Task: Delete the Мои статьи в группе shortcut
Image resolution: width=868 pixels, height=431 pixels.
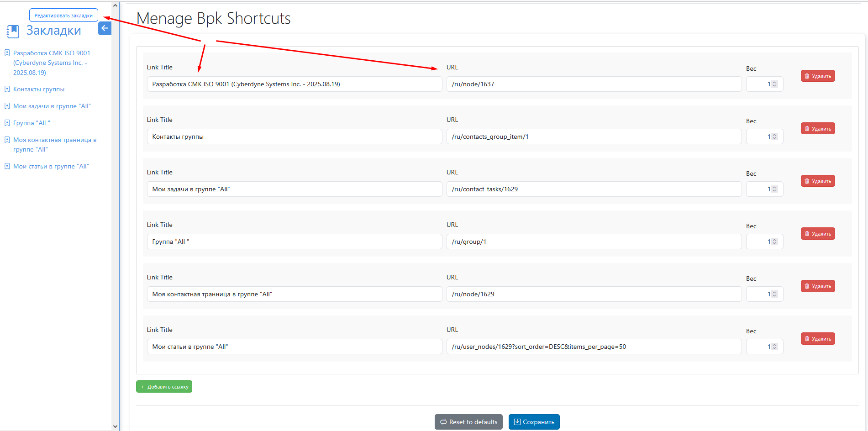Action: 817,339
